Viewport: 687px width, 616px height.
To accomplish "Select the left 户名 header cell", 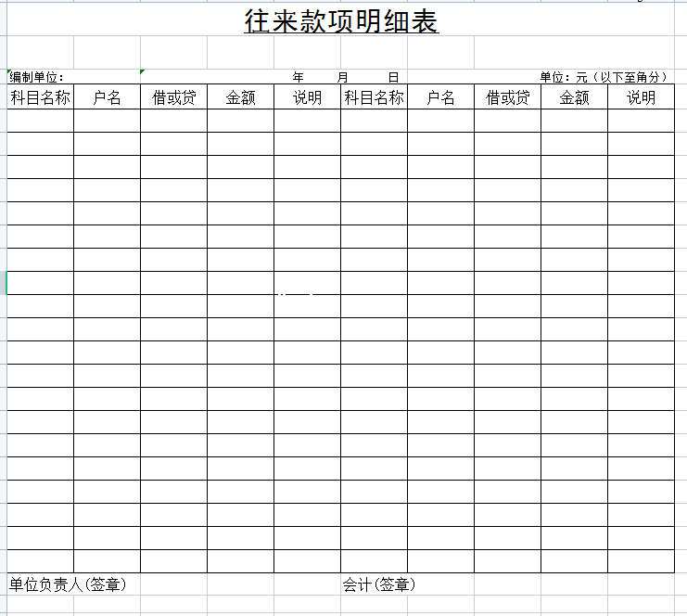I will tap(107, 97).
